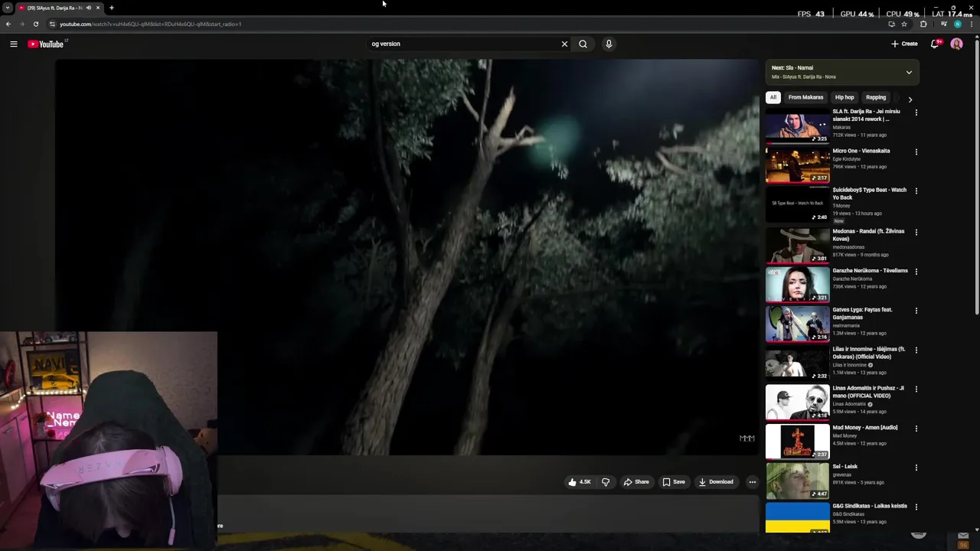Open 'Lilas ir Innomine' channel name
This screenshot has height=551, width=980.
(x=850, y=365)
